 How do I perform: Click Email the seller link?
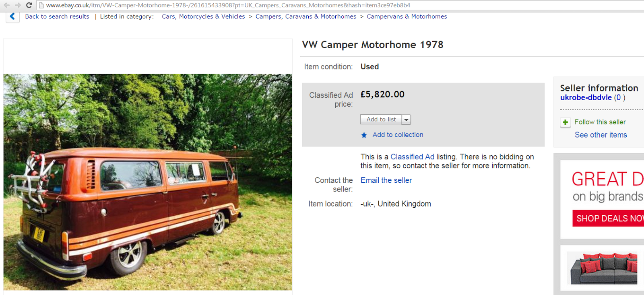coord(386,180)
